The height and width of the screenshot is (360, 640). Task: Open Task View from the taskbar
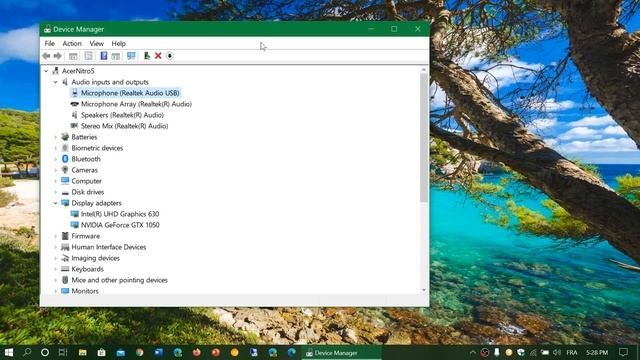pos(63,352)
